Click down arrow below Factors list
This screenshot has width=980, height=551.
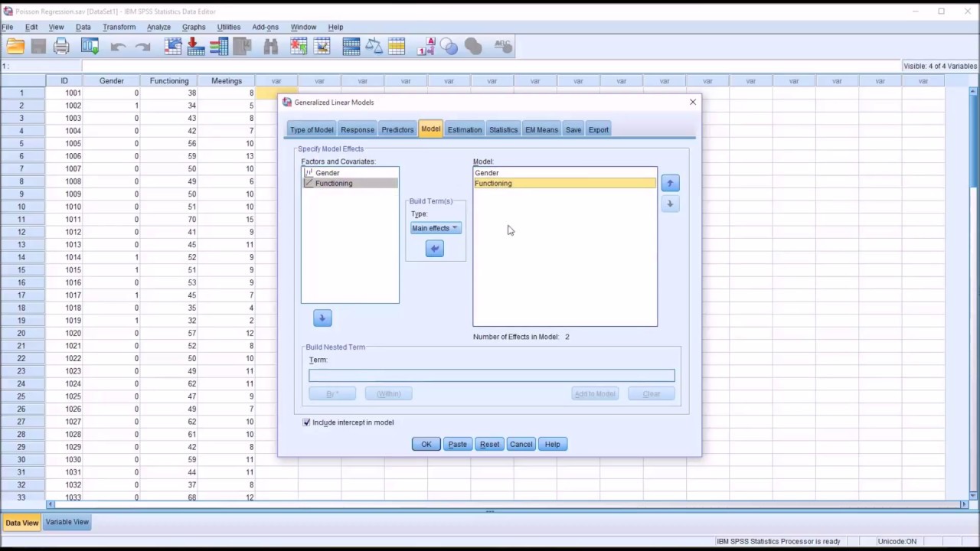(x=322, y=318)
